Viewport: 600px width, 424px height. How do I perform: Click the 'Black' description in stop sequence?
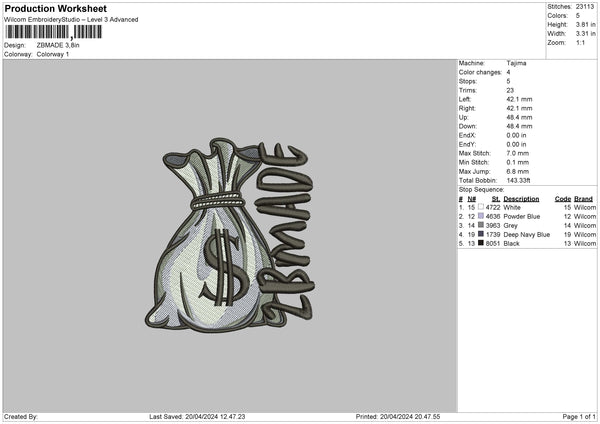(512, 243)
